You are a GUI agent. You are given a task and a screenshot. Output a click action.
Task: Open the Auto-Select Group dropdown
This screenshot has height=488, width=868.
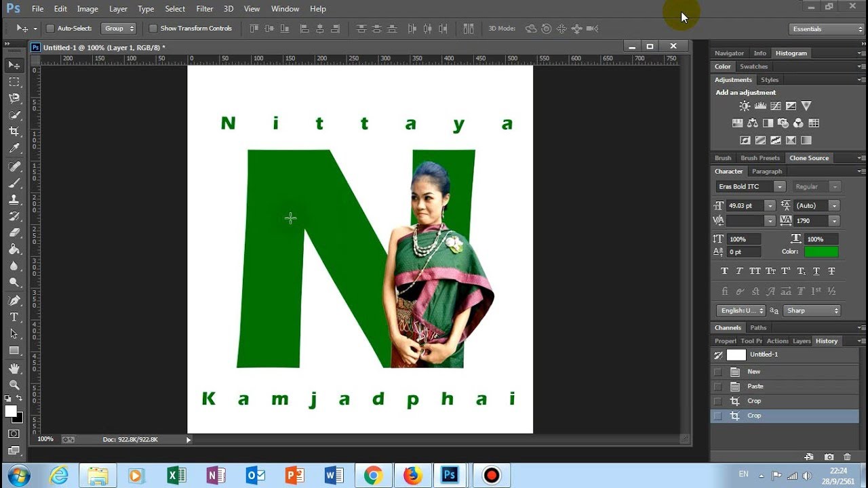(x=119, y=28)
